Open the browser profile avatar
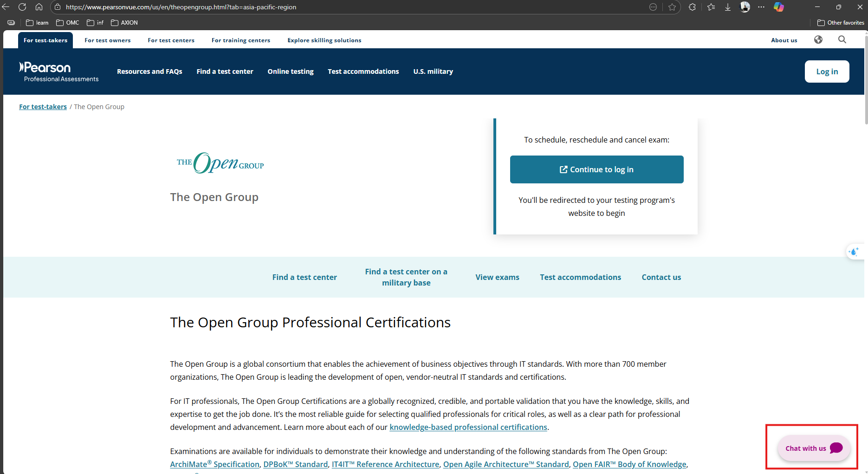Viewport: 868px width, 474px height. [x=745, y=7]
